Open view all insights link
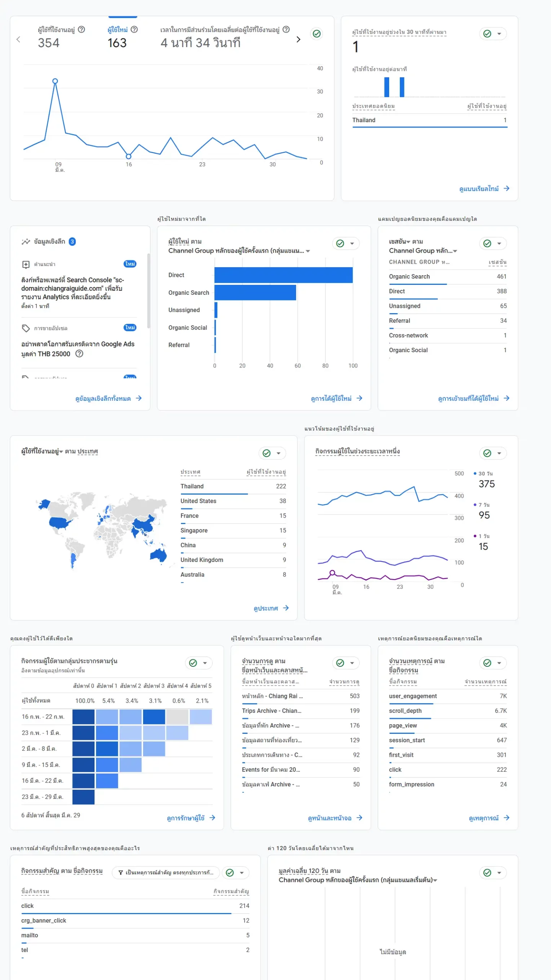 (108, 398)
